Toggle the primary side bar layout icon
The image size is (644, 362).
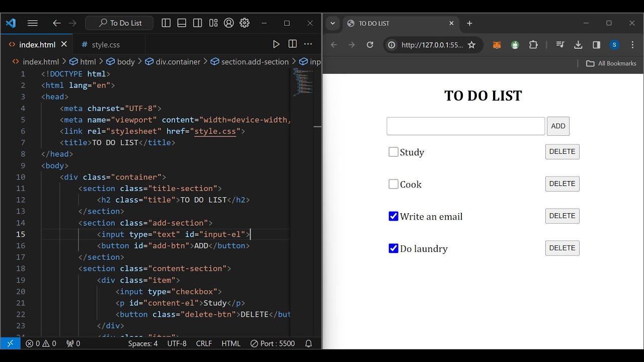click(x=166, y=23)
